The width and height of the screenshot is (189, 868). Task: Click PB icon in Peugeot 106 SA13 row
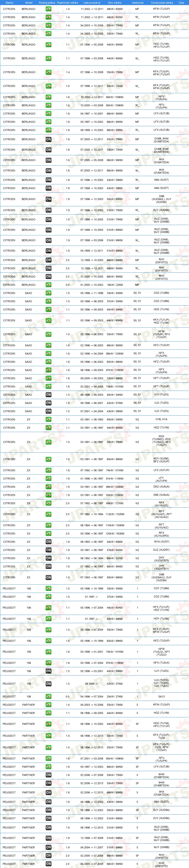tap(48, 697)
